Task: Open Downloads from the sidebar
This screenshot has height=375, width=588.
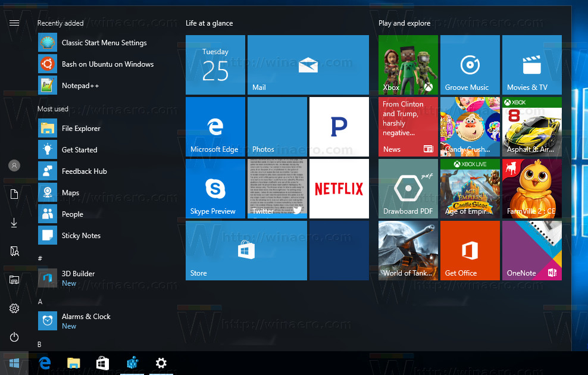Action: pos(14,223)
